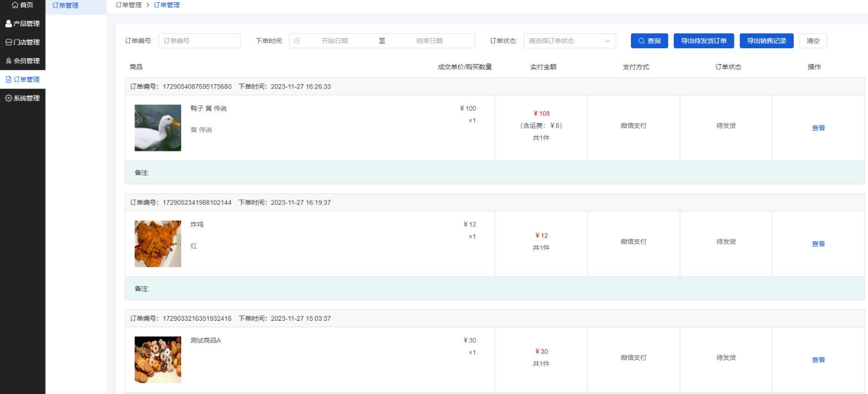Viewport: 868px width, 394px height.
Task: Click order time 2023-11-27 15:03:37
Action: coord(301,319)
